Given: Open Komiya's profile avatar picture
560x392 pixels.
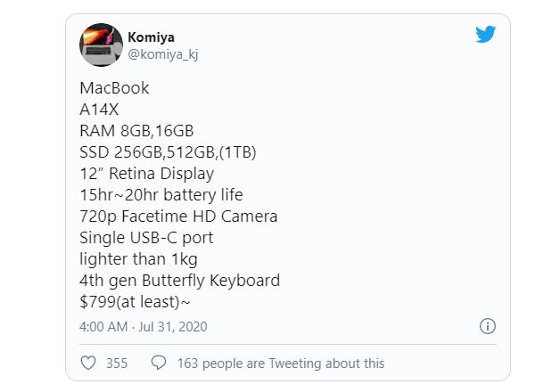Looking at the screenshot, I should point(101,45).
